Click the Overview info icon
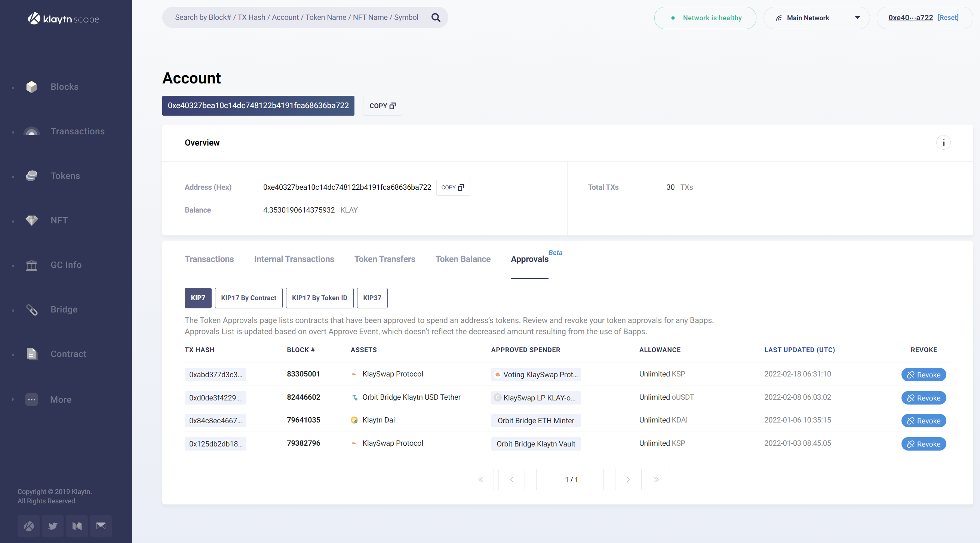This screenshot has width=980, height=543. 943,143
